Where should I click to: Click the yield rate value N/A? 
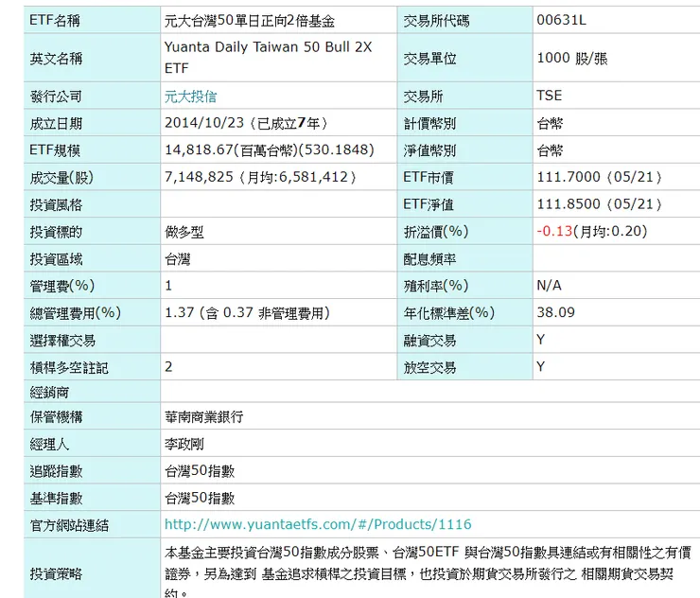click(549, 285)
